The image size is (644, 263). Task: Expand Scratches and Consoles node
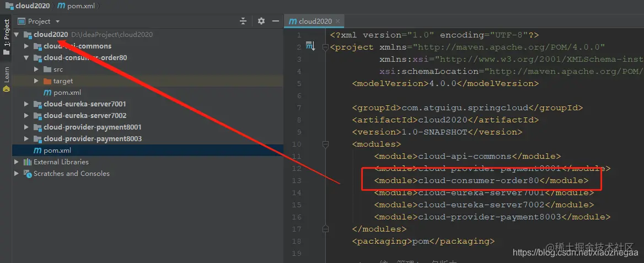pos(17,174)
